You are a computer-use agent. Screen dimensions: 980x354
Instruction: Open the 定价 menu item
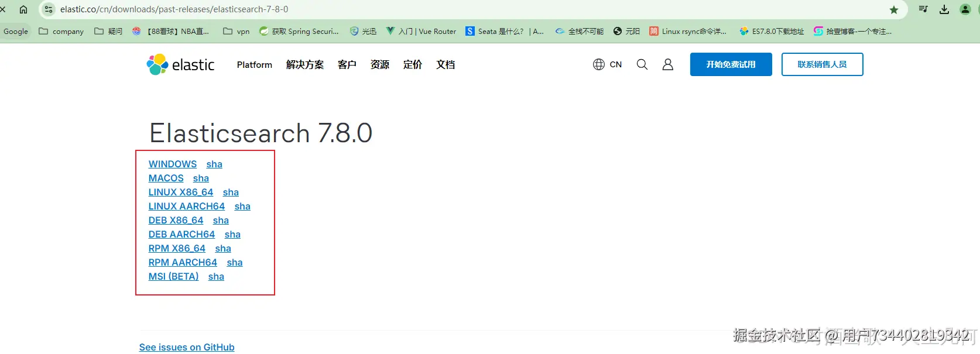pos(413,64)
